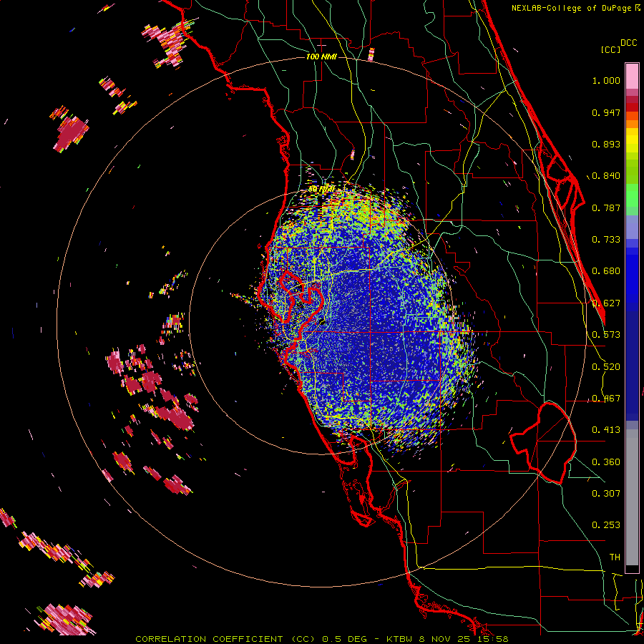Select the 0.840 scale value

606,176
